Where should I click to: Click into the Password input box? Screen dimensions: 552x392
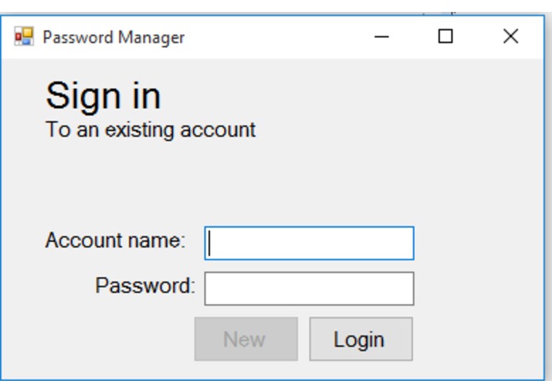coord(309,289)
